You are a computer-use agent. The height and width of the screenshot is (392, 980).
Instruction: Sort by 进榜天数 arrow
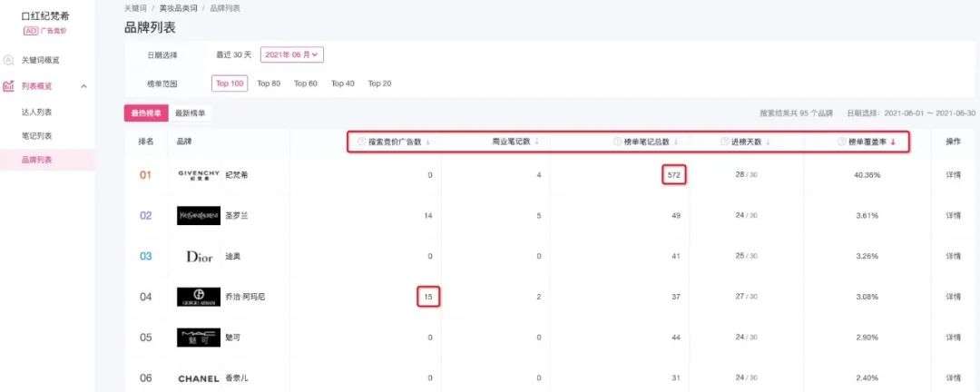(769, 142)
